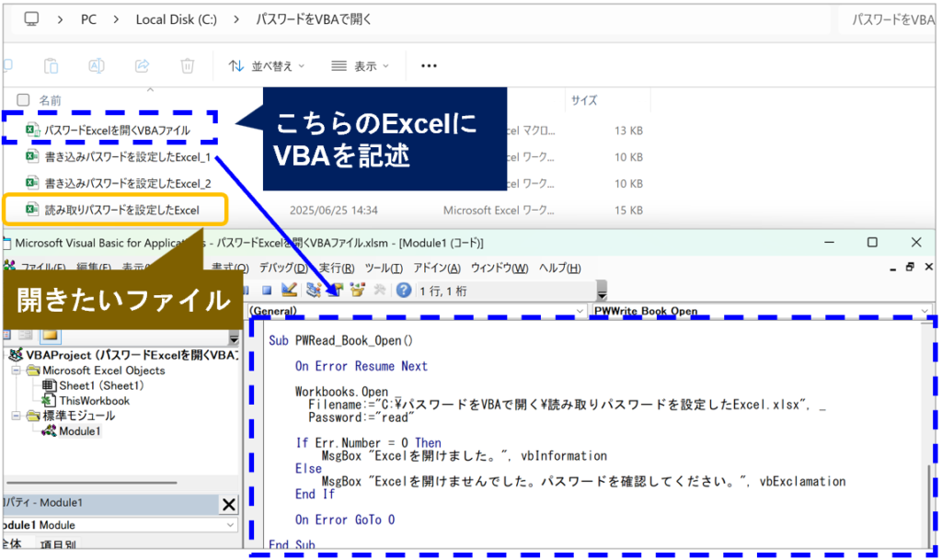Click Toggle Folders icon in Project pane
Viewport: 942px width, 560px height.
pos(50,335)
